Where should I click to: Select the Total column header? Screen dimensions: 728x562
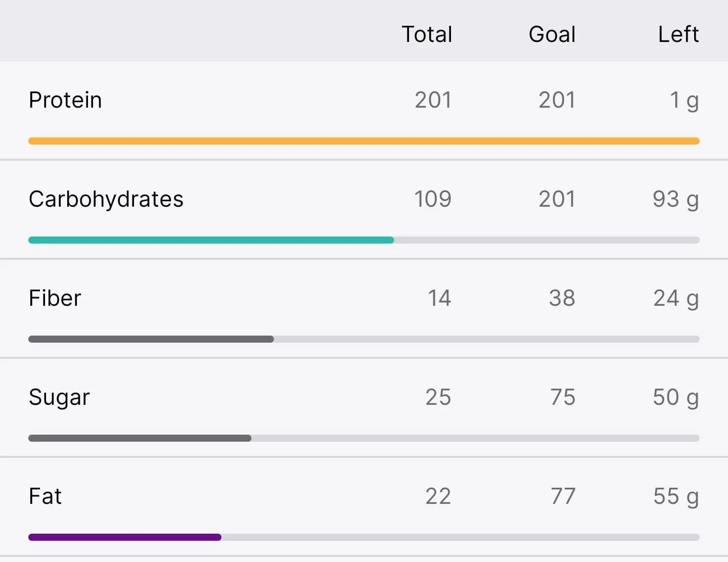point(427,34)
